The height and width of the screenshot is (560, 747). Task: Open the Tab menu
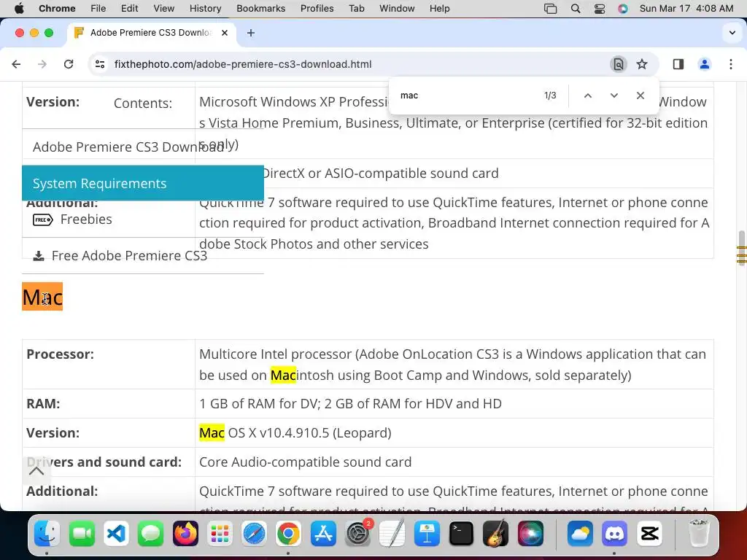click(x=356, y=9)
